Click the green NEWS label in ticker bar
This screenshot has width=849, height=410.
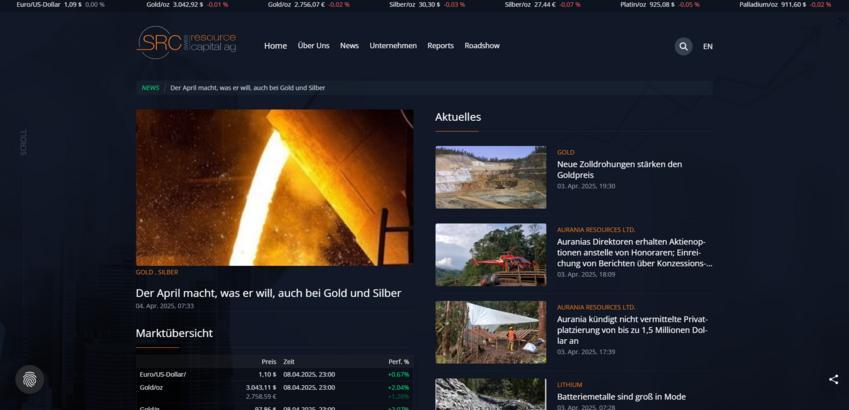[151, 88]
